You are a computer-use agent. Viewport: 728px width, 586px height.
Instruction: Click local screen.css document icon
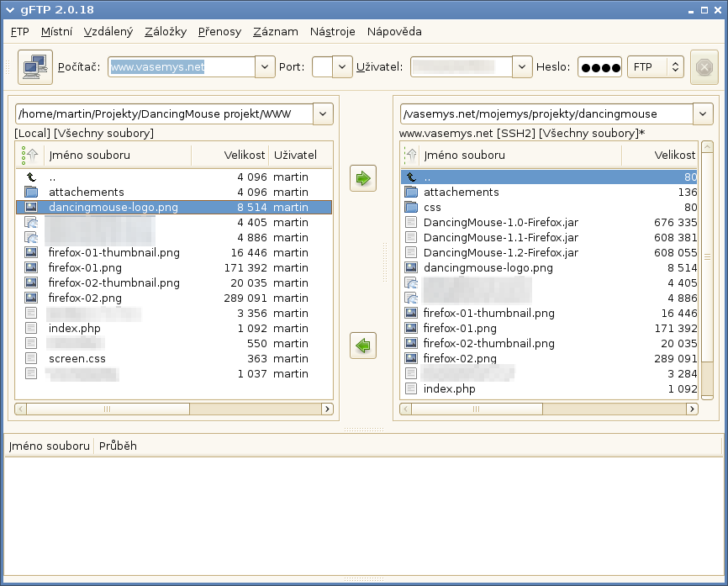(31, 358)
